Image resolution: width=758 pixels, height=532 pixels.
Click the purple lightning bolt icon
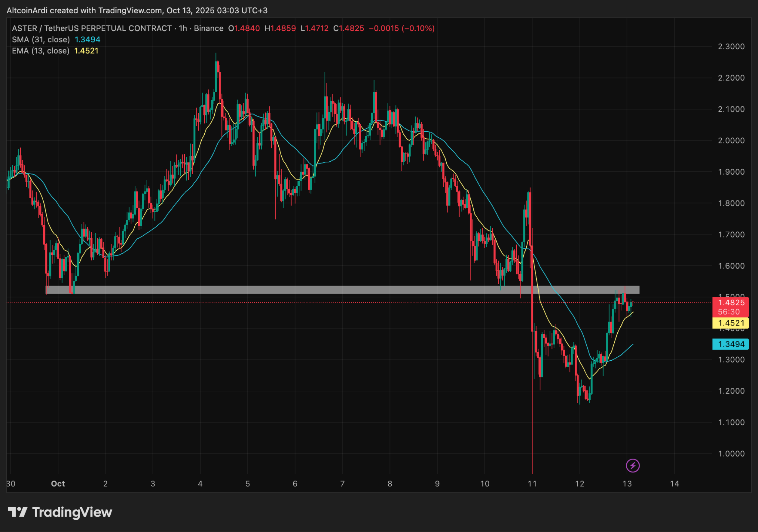pyautogui.click(x=633, y=465)
